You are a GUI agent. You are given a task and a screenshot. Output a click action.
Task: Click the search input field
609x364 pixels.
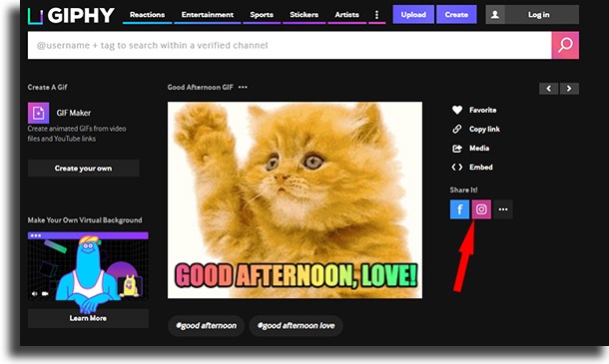[290, 46]
